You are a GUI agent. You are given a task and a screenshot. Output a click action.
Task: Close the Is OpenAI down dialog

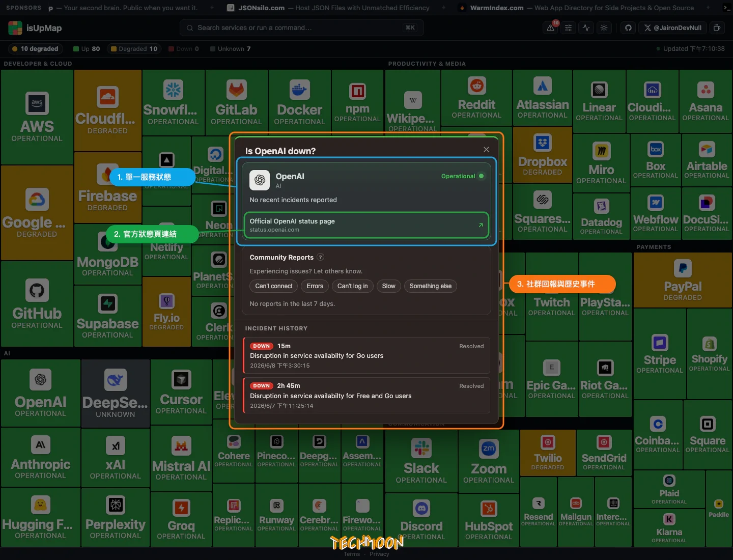point(486,149)
